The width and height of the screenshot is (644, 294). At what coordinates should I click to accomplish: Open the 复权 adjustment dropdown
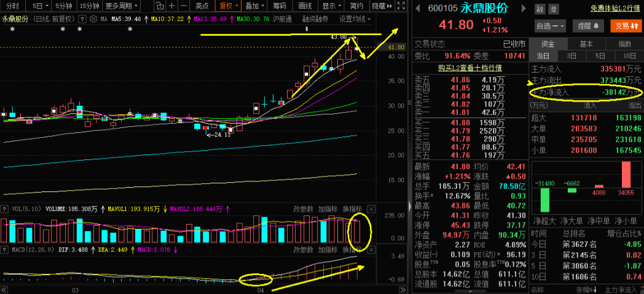(x=229, y=6)
